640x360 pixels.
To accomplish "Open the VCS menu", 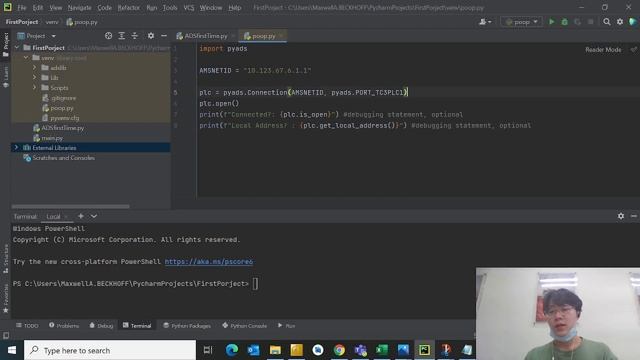I will (x=189, y=8).
